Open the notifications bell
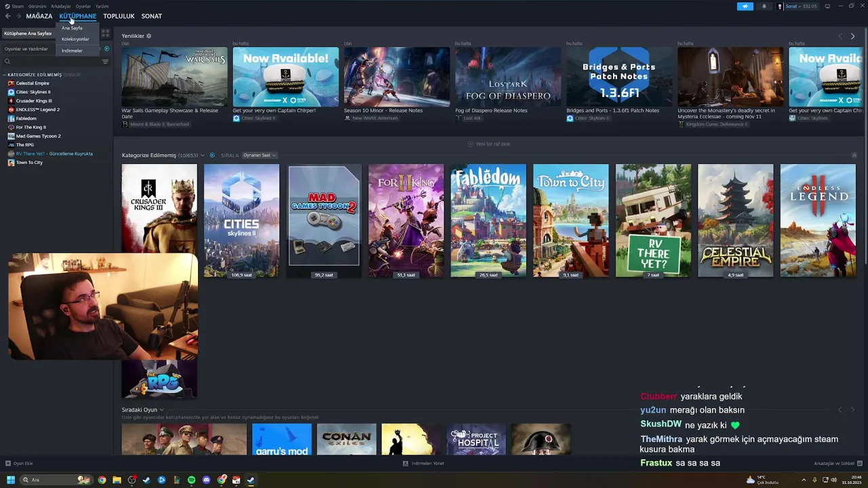 tap(764, 6)
